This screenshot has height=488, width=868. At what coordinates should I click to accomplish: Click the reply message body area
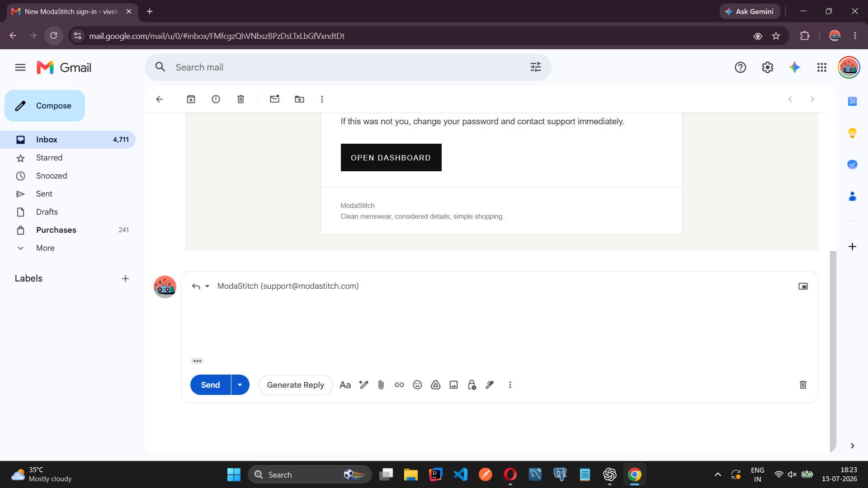pos(500,325)
